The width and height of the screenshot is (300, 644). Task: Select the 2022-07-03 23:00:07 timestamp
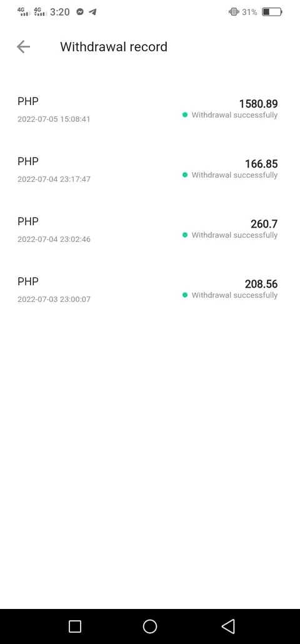(54, 299)
